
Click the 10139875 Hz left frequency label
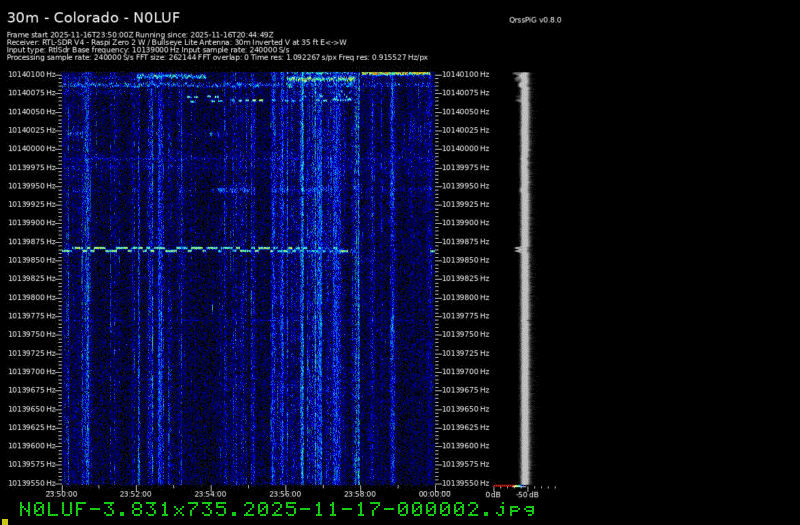pyautogui.click(x=32, y=241)
